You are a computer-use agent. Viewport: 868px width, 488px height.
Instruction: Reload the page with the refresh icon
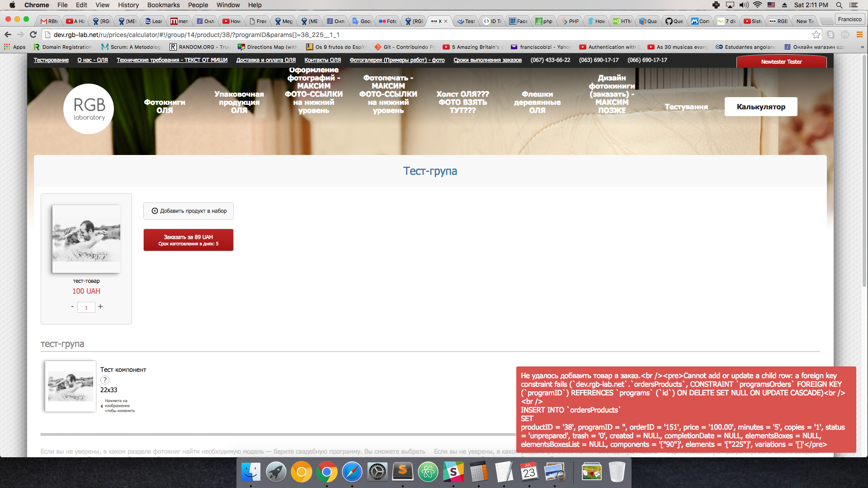[33, 35]
